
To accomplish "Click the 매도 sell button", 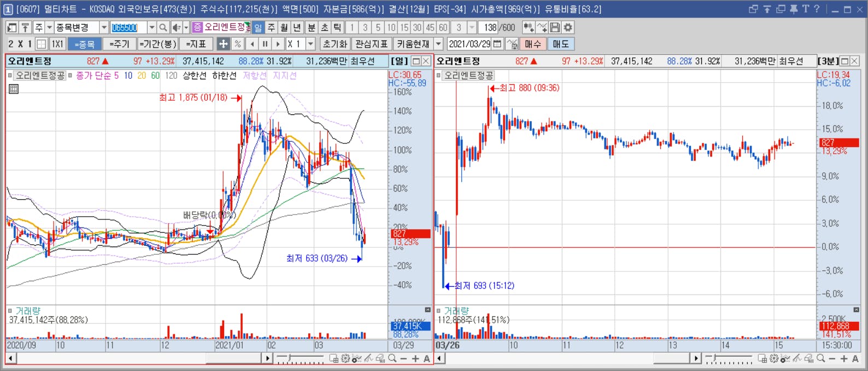I will pyautogui.click(x=561, y=44).
